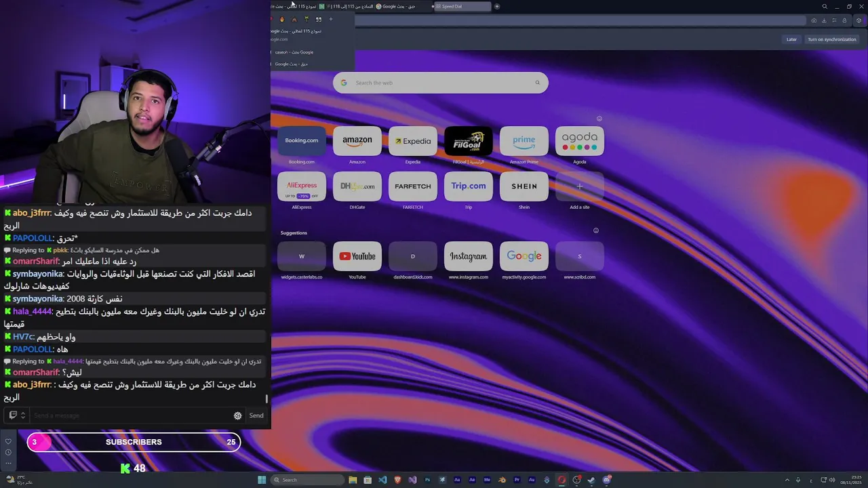
Task: Open the www.scribd.com suggestion tile
Action: [580, 256]
